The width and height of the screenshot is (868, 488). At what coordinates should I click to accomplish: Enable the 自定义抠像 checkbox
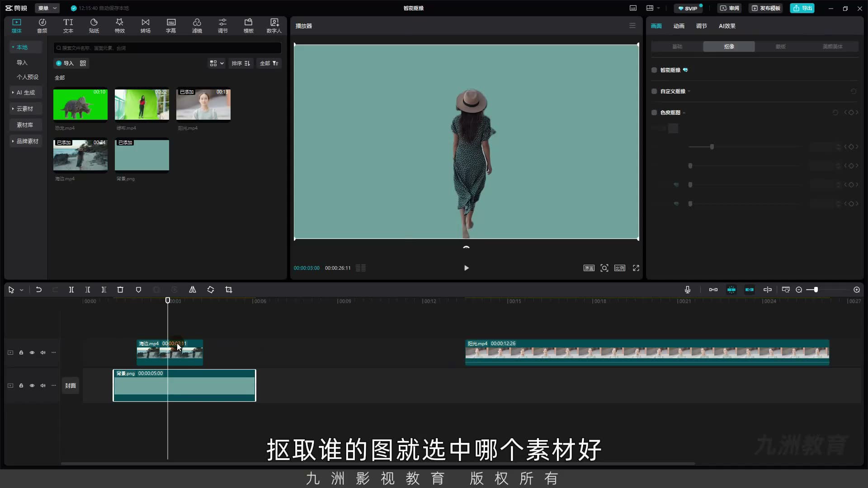[x=654, y=91]
